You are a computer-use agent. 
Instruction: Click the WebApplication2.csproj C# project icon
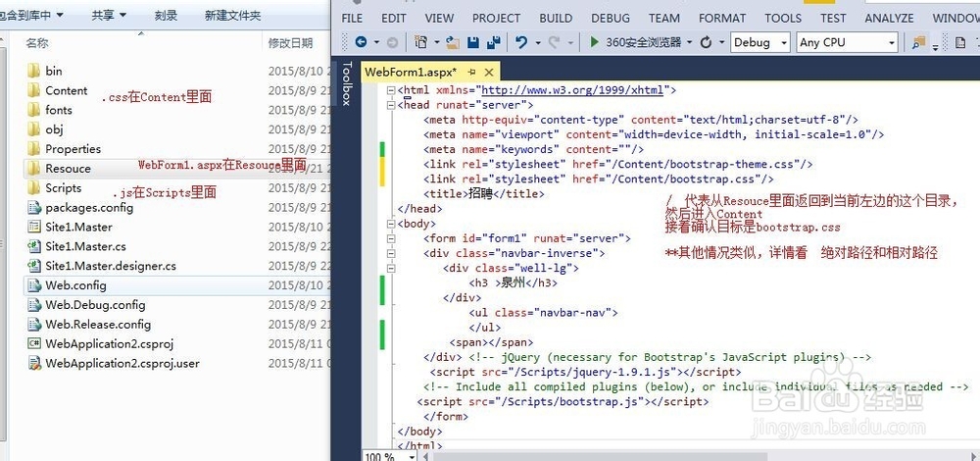33,343
